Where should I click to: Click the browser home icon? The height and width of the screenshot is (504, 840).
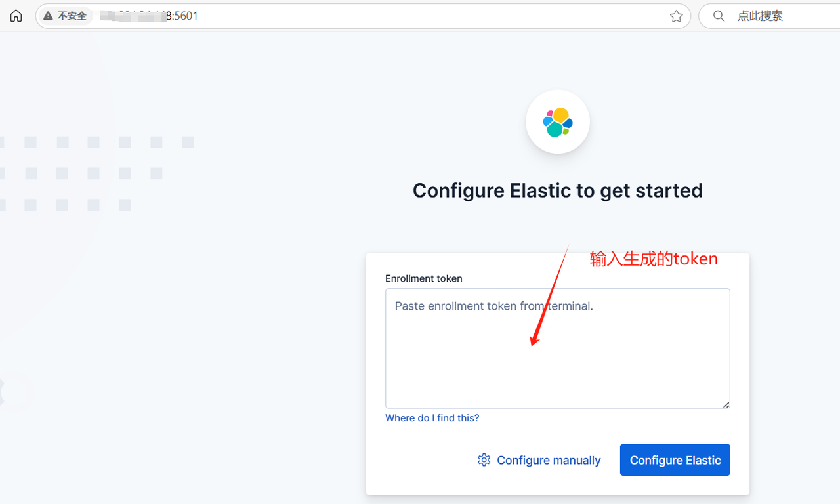pos(16,16)
